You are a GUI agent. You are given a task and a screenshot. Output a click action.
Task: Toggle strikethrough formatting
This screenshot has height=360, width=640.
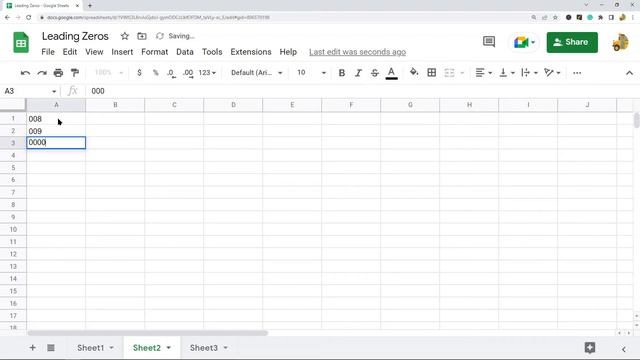[x=375, y=73]
